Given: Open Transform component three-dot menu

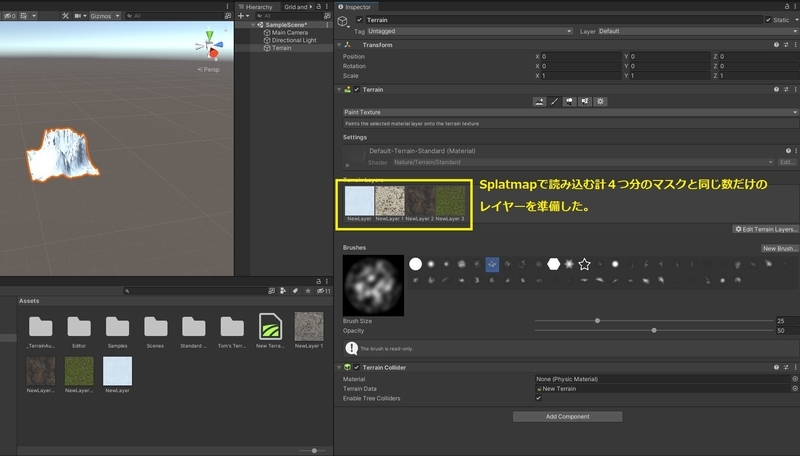Looking at the screenshot, I should click(795, 45).
